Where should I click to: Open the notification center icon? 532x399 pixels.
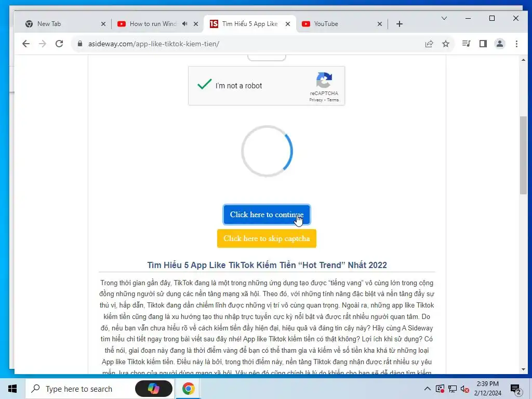click(x=516, y=389)
